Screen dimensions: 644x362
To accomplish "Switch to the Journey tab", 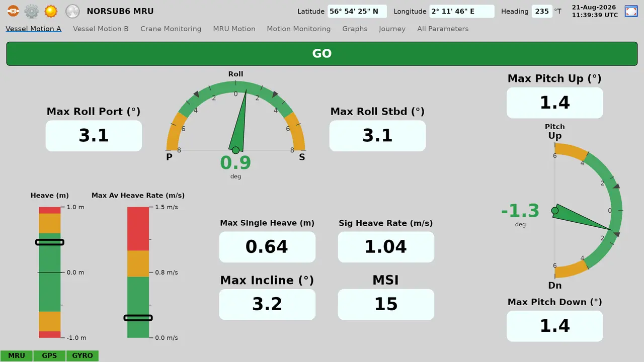I will [392, 29].
